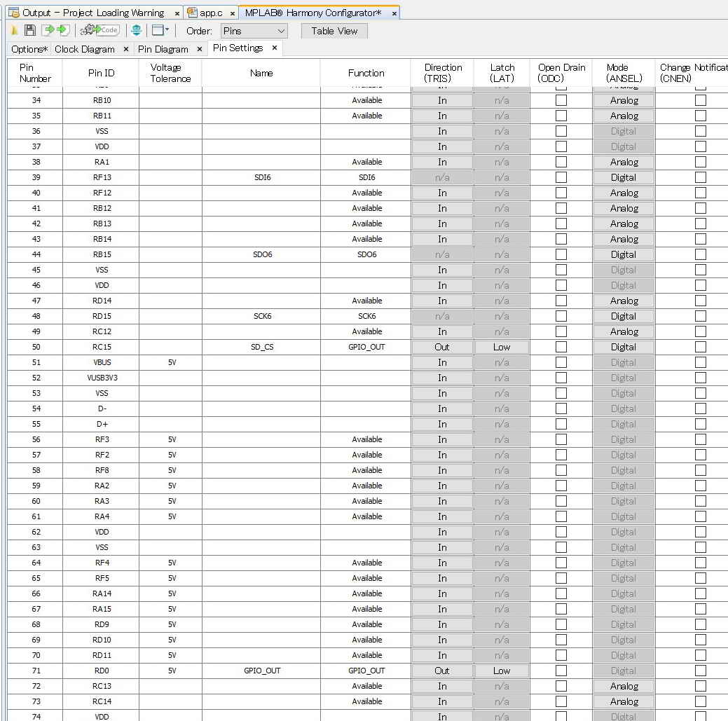Close the app.c editor tab
The width and height of the screenshot is (728, 721).
[x=233, y=13]
